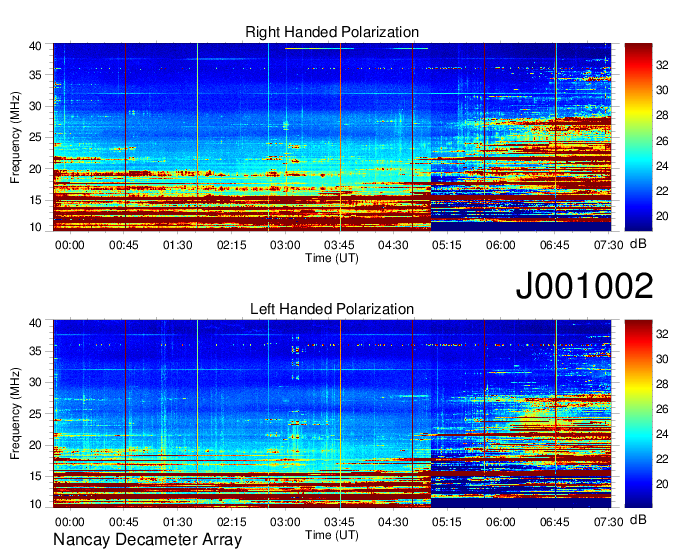The height and width of the screenshot is (552, 680).
Task: Click the 30 MHz tick on the left-handed plot
Action: [x=35, y=382]
